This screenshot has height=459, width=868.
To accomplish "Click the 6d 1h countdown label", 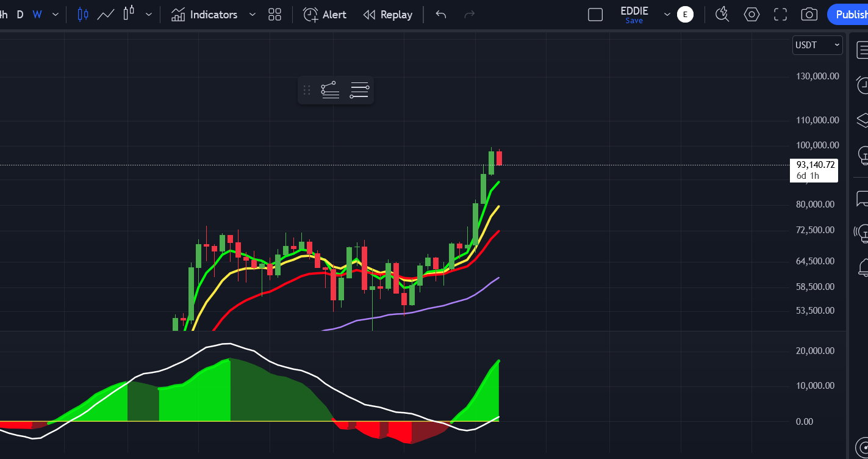I will click(x=808, y=176).
